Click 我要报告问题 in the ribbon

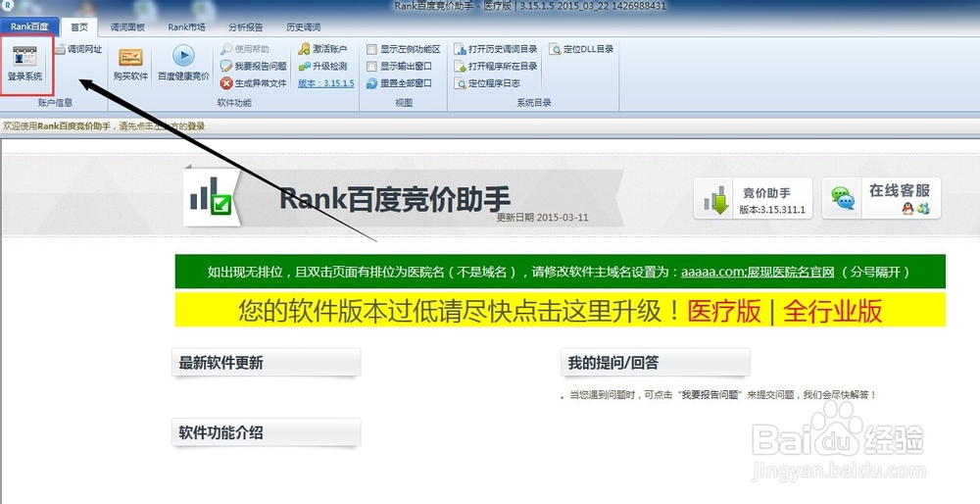[x=253, y=66]
